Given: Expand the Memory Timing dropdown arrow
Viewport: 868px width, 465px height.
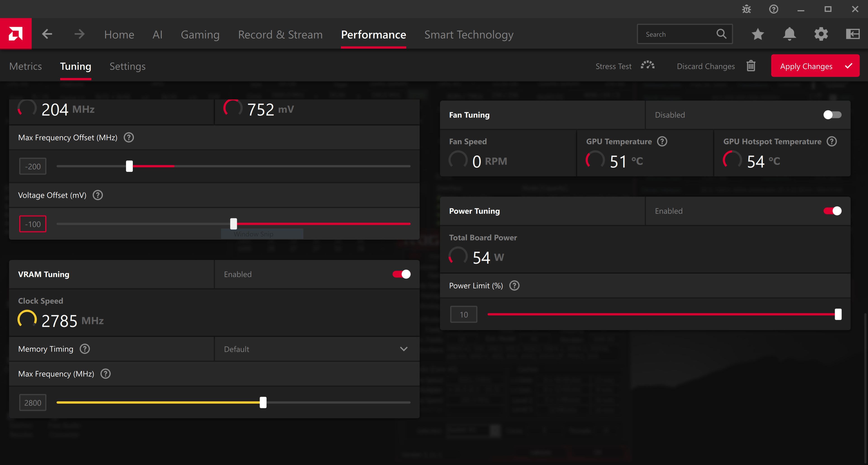Looking at the screenshot, I should click(x=404, y=349).
